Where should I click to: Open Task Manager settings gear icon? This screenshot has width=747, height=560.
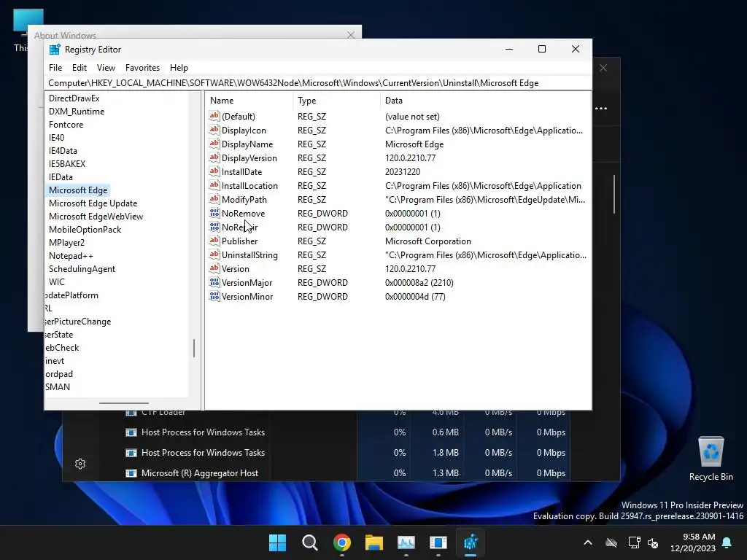pyautogui.click(x=80, y=463)
